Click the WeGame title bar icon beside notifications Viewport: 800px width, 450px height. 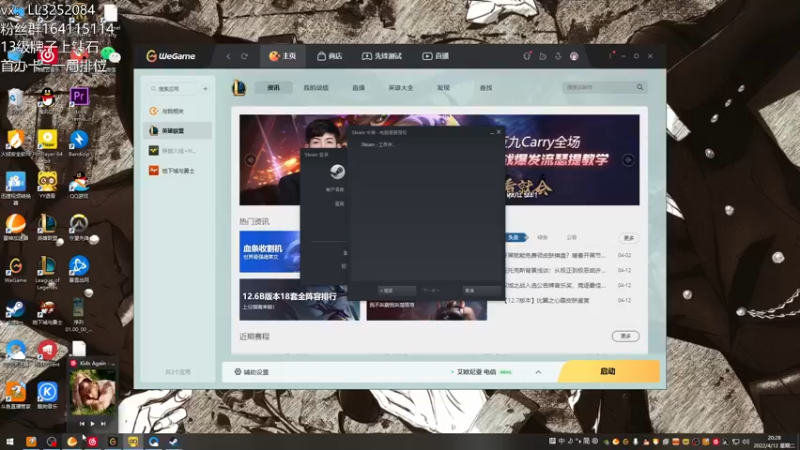(x=543, y=56)
